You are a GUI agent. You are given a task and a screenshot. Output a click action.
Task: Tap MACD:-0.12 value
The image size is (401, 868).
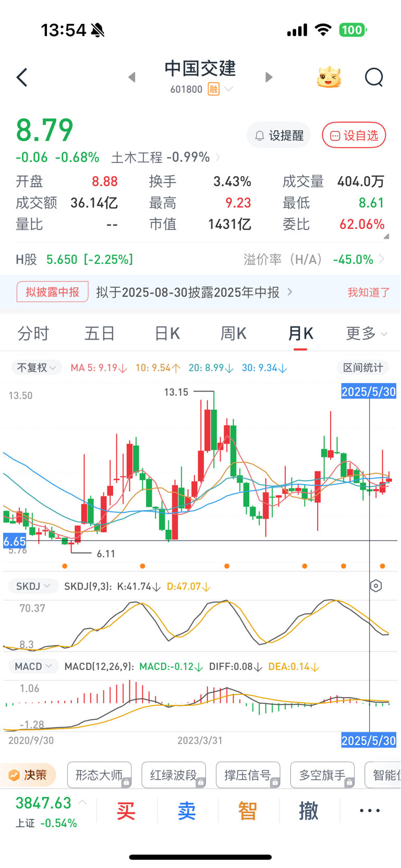pos(171,667)
